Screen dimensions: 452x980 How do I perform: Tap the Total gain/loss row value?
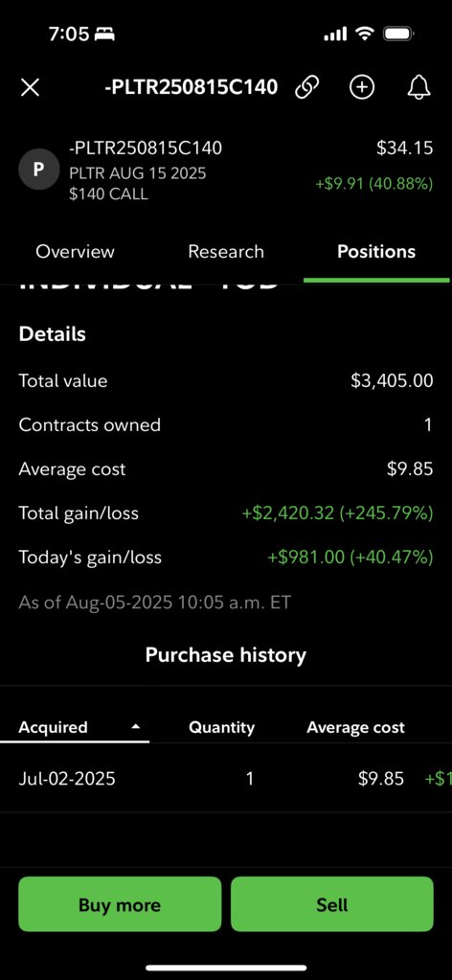pos(338,513)
